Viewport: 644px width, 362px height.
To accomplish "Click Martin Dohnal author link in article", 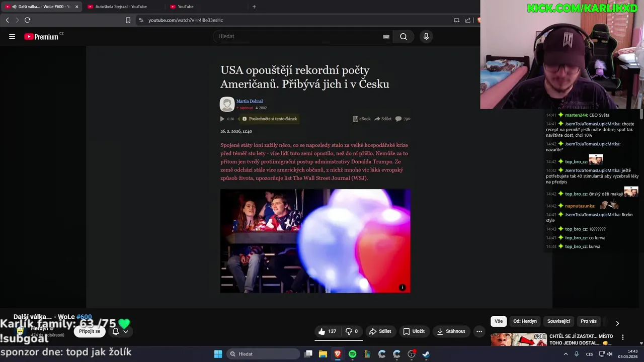I will pyautogui.click(x=250, y=101).
